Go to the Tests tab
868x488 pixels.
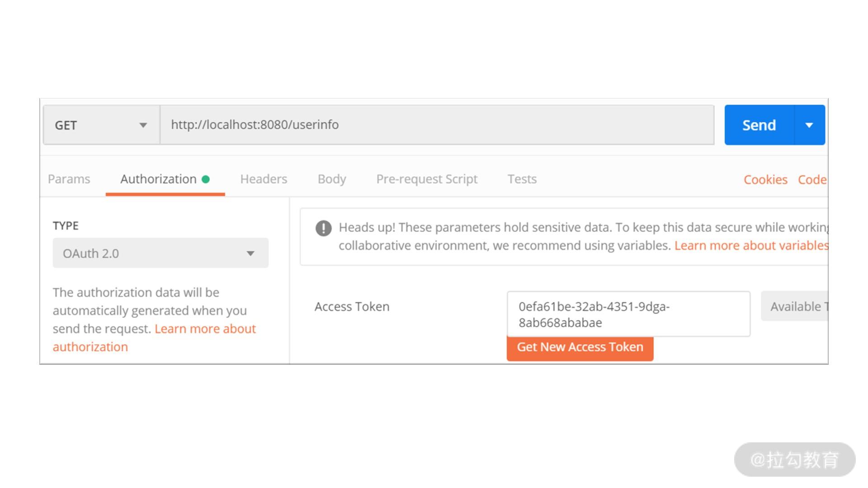coord(522,179)
